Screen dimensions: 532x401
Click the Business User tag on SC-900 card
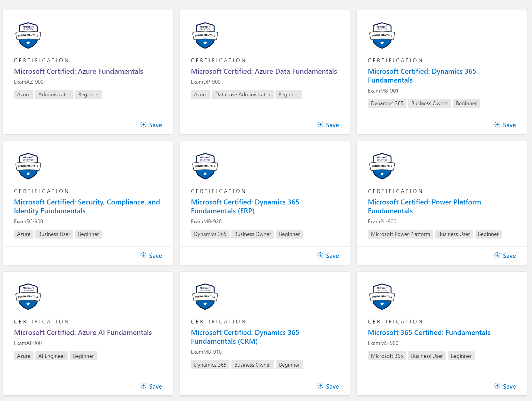point(54,234)
